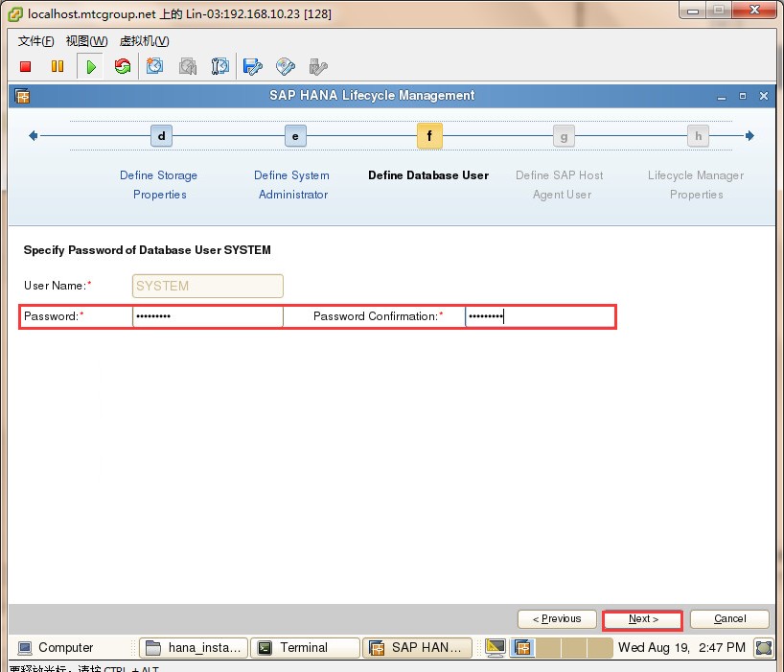Switch to SAP HAN... taskbar window

coord(417,647)
